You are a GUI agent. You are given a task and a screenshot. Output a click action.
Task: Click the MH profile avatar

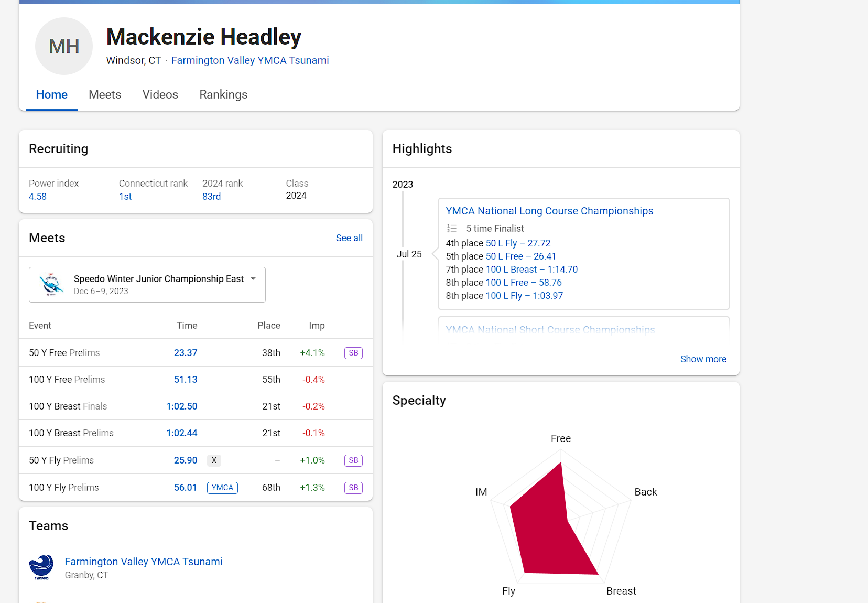(64, 46)
